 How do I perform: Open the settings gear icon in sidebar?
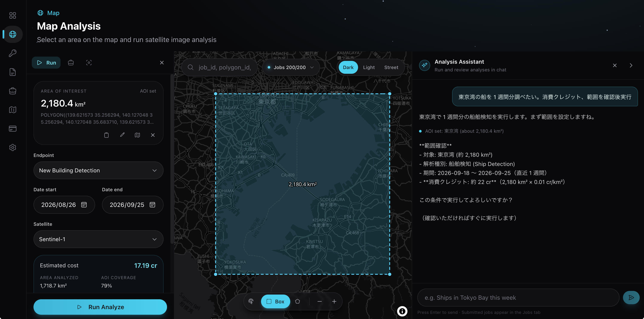click(x=12, y=147)
